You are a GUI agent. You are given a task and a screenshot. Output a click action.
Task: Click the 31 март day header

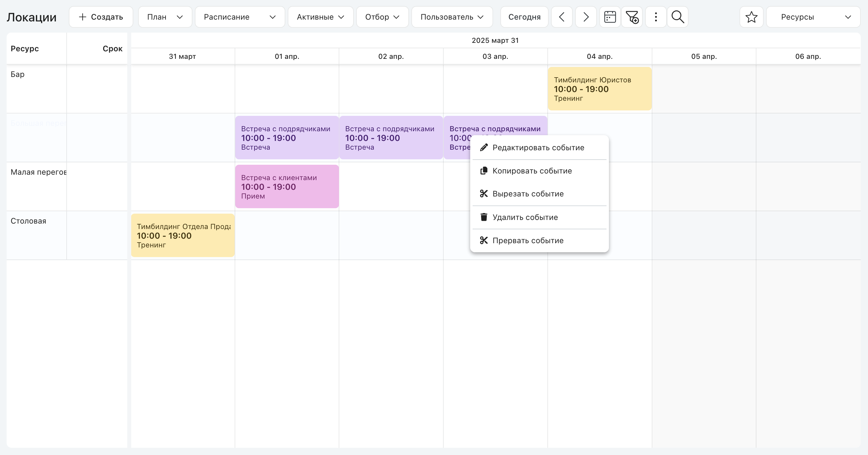pyautogui.click(x=183, y=56)
